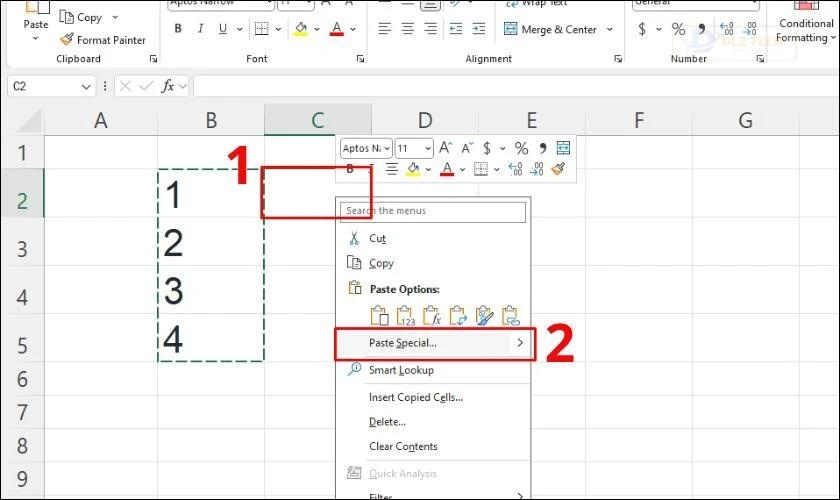Viewport: 840px width, 500px height.
Task: Click Increase Font Size in mini toolbar
Action: pyautogui.click(x=446, y=148)
